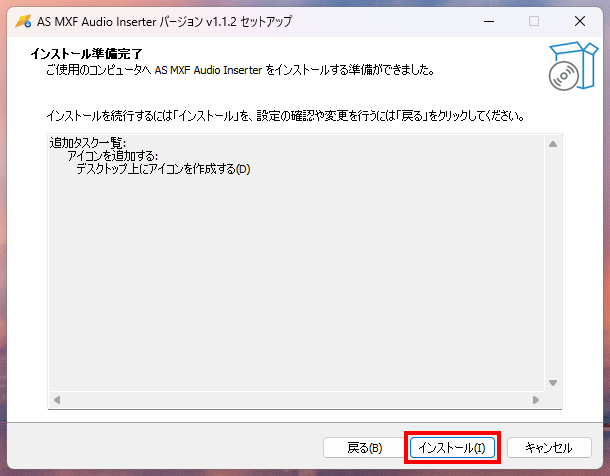
Task: Click the インストール(I) button
Action: pyautogui.click(x=452, y=448)
